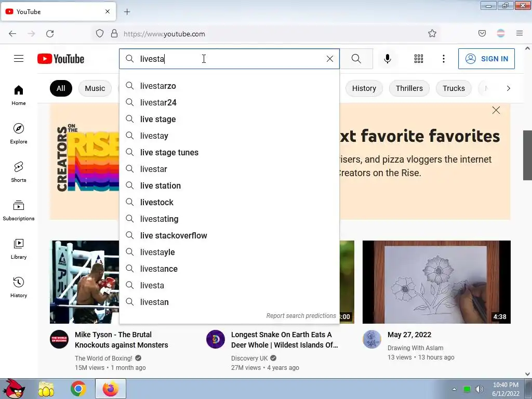The width and height of the screenshot is (532, 399).
Task: Clear the search box text
Action: (330, 59)
